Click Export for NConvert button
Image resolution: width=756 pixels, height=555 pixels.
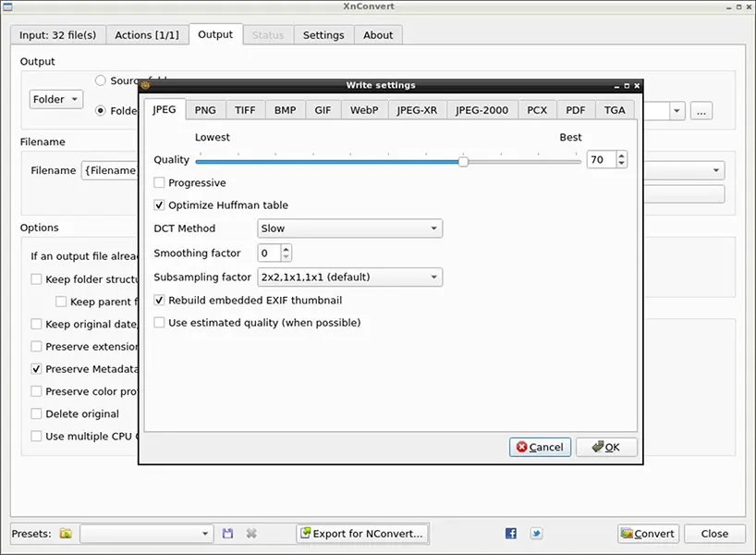click(x=362, y=534)
